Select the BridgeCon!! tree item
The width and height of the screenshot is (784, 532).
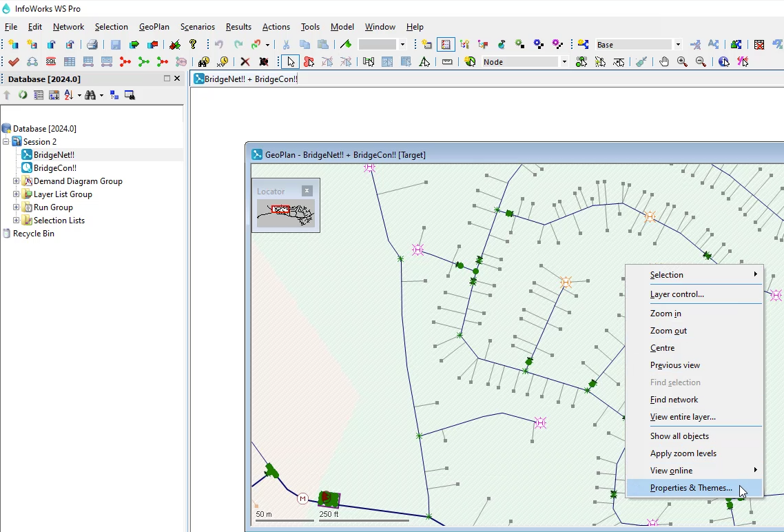coord(55,168)
